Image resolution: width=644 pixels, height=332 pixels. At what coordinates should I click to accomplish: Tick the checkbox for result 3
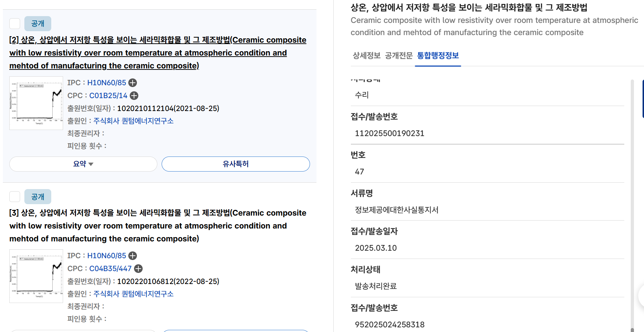(15, 197)
